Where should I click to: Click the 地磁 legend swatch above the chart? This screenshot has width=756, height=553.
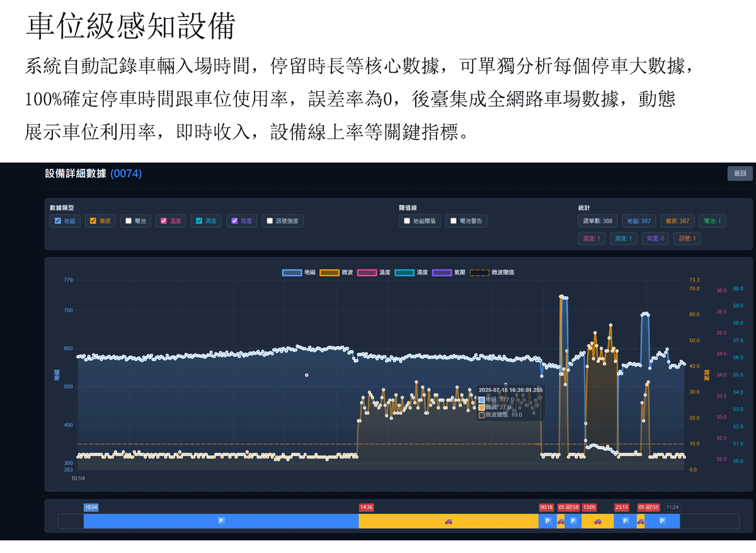click(x=292, y=273)
